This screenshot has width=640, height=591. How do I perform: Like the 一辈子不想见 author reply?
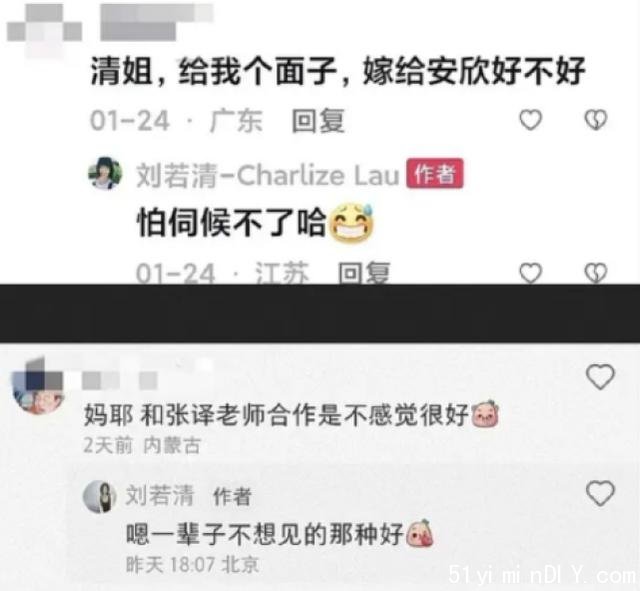[x=600, y=493]
